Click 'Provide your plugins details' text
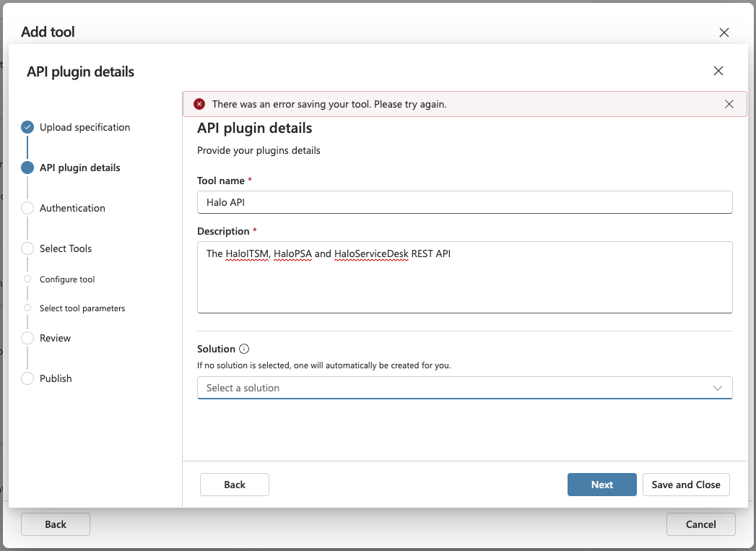This screenshot has width=756, height=551. click(x=258, y=150)
